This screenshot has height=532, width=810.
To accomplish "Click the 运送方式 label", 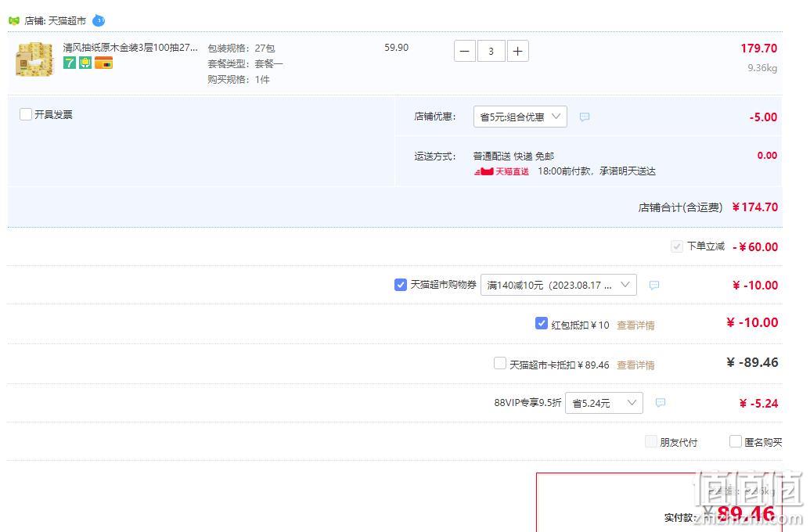I will click(x=435, y=156).
